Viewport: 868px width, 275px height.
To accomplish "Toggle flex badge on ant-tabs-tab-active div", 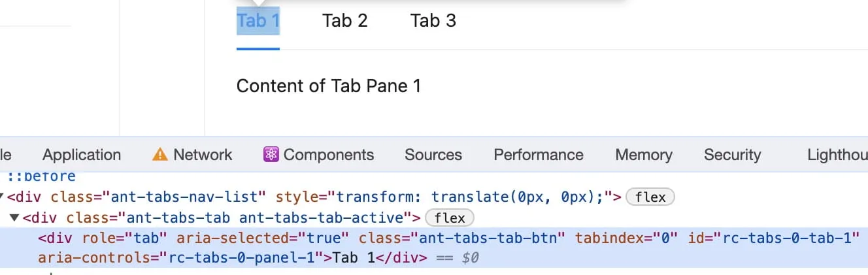I will pos(449,218).
